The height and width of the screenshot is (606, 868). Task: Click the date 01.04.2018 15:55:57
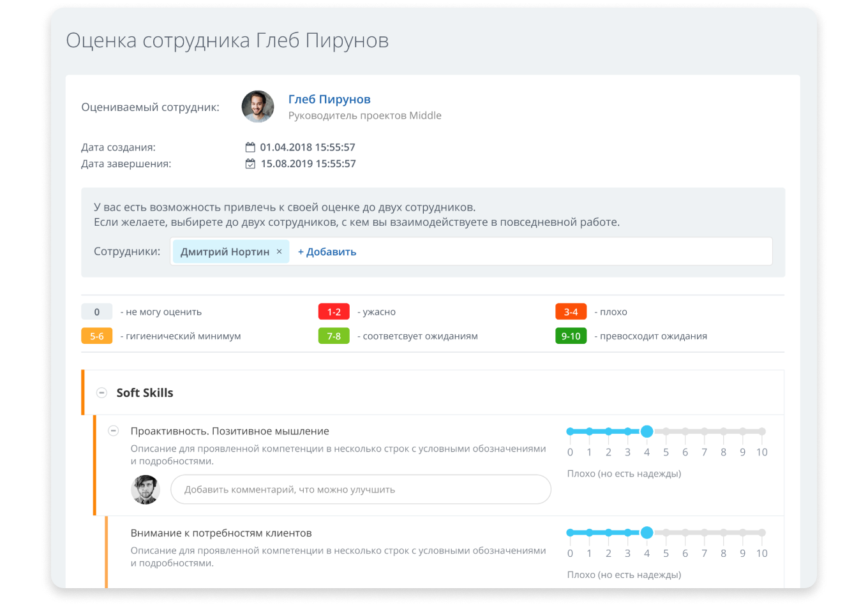click(308, 147)
